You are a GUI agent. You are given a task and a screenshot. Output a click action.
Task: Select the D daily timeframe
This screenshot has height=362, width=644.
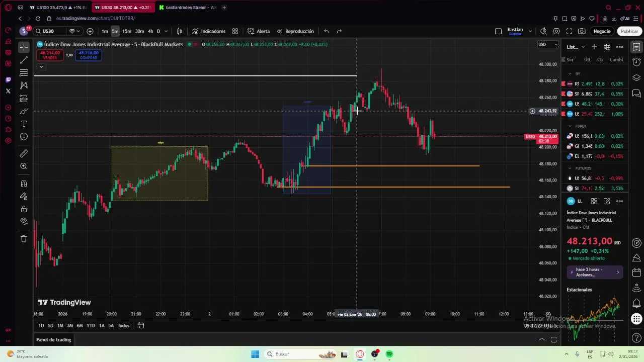(158, 31)
